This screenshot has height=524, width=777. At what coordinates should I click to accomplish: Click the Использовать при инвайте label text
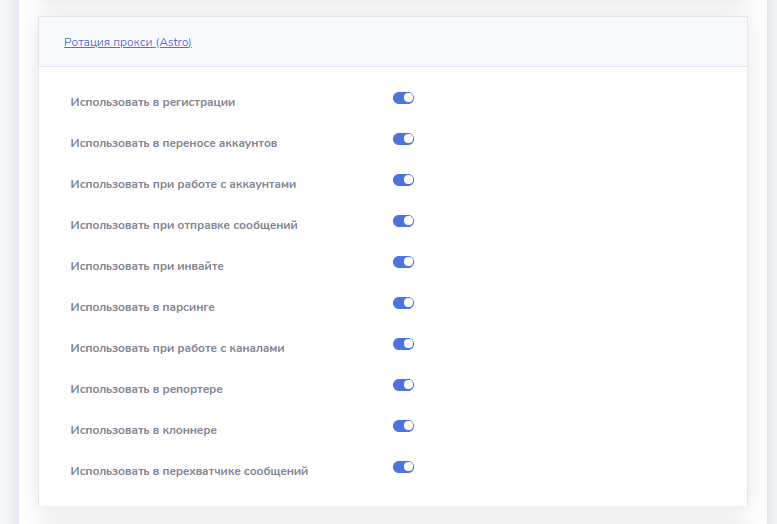pos(147,266)
